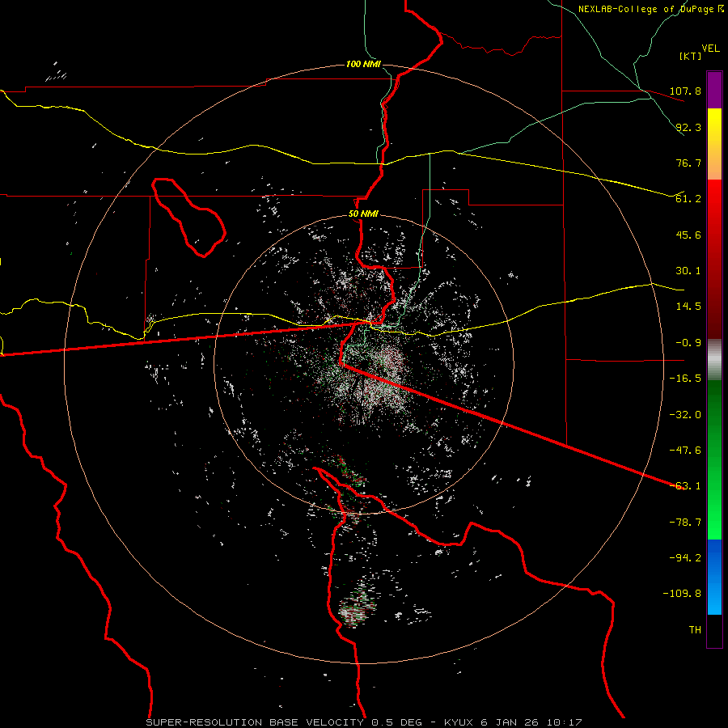Click the NEXLAB-College of DuPage label

[x=650, y=9]
